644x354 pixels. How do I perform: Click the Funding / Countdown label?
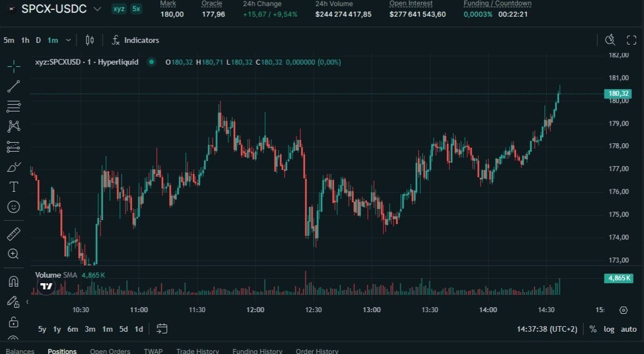point(497,4)
